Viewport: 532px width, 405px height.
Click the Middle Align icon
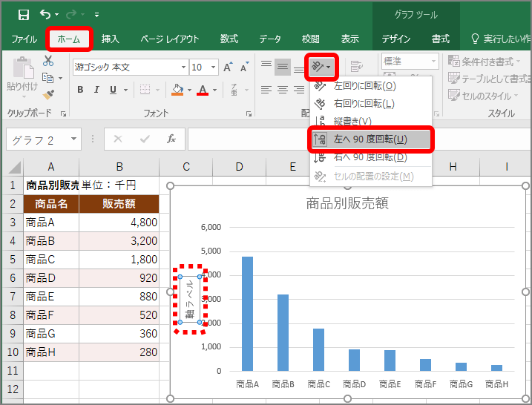[282, 67]
